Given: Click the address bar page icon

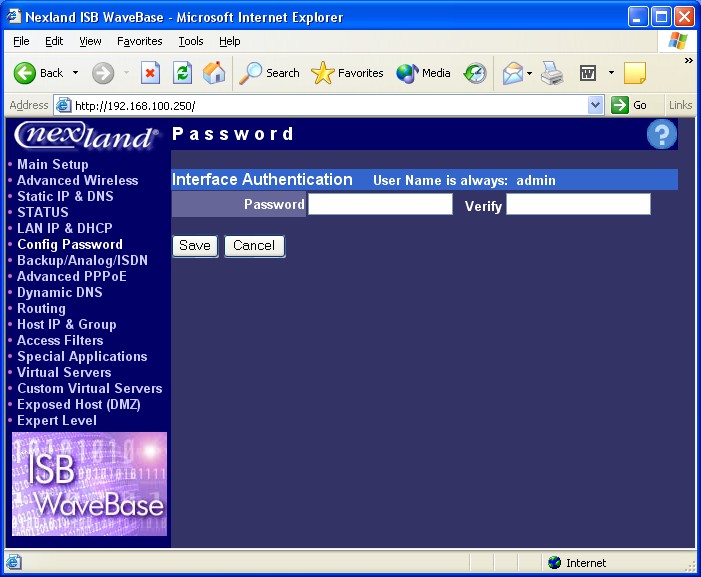Looking at the screenshot, I should 63,105.
